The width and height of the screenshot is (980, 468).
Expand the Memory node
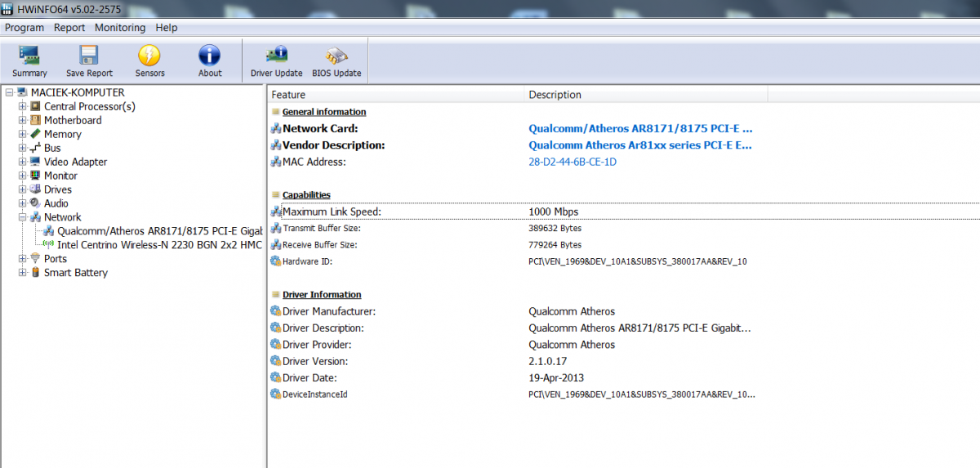pos(23,134)
